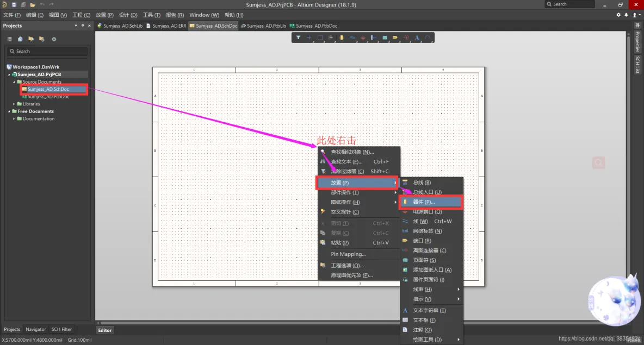Click the red directive circle toolbar icon
644x345 pixels.
[406, 37]
